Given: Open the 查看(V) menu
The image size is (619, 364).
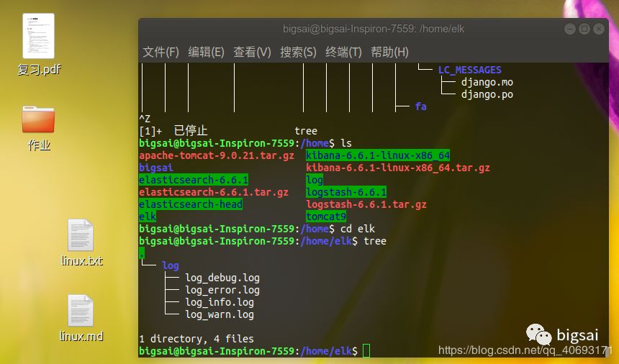Looking at the screenshot, I should coord(252,52).
